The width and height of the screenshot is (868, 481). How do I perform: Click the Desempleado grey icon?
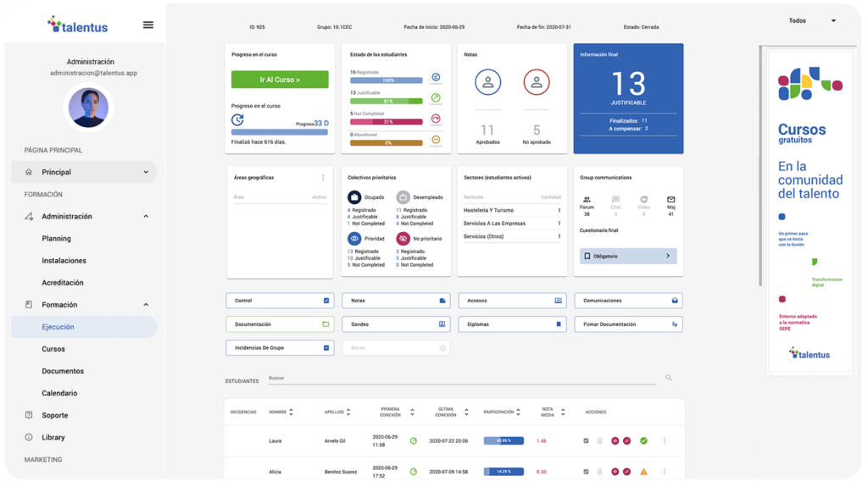[x=403, y=197]
